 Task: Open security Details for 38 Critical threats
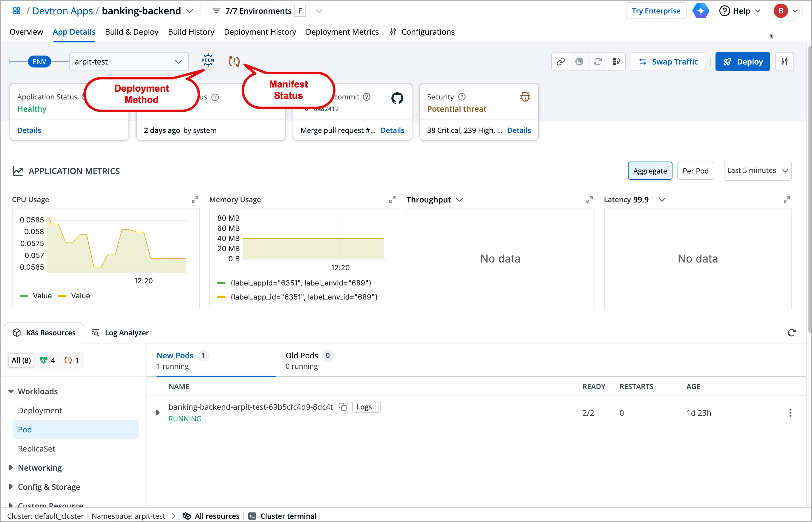pyautogui.click(x=519, y=130)
